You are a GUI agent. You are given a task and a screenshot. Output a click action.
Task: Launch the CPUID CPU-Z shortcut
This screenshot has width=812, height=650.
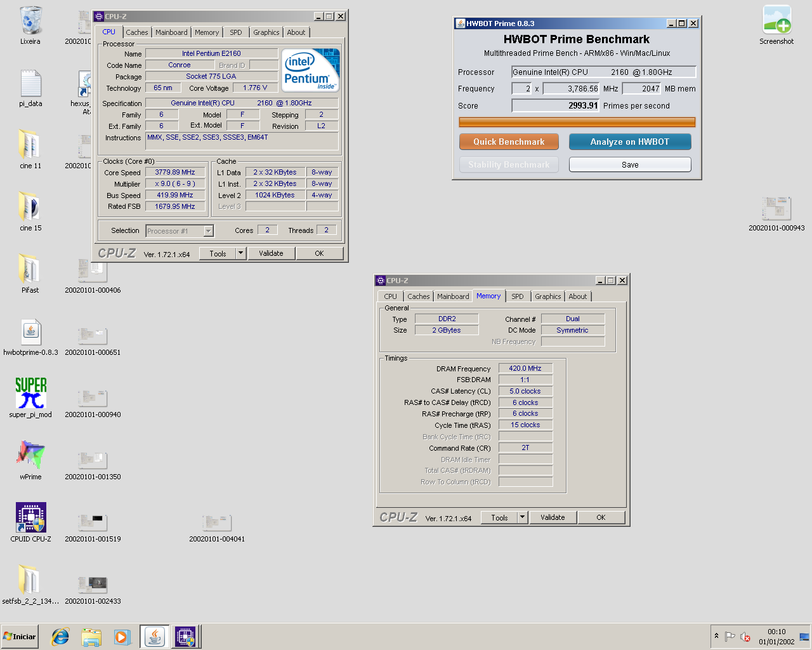coord(30,523)
